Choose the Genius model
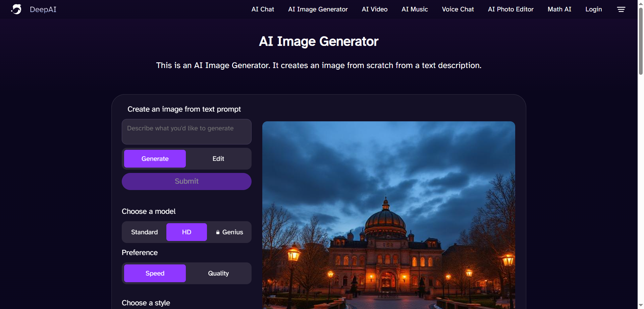Screen dimensions: 644x309 (x=229, y=232)
